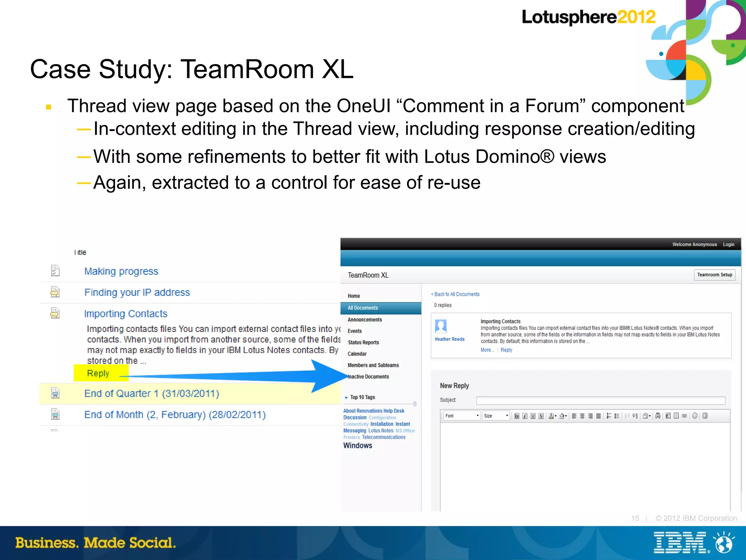Insert a link via toolbar icon
This screenshot has width=746, height=560.
684,416
